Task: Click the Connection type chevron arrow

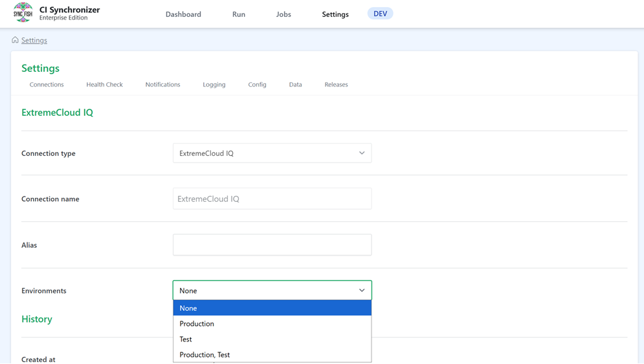Action: coord(362,153)
